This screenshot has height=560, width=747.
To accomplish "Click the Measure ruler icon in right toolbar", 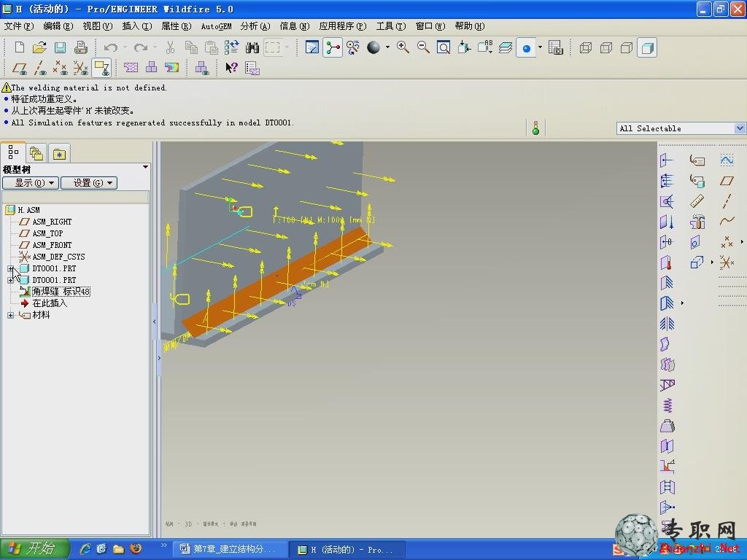I will [x=697, y=201].
